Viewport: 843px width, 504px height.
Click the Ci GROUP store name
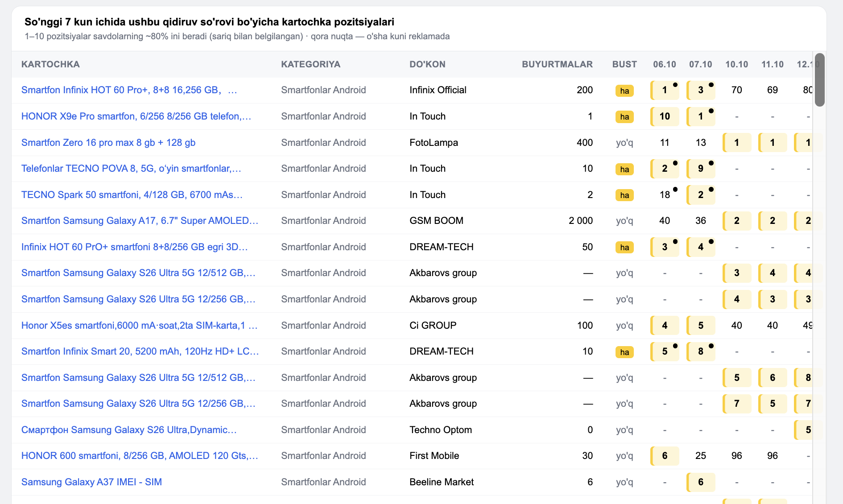click(433, 326)
